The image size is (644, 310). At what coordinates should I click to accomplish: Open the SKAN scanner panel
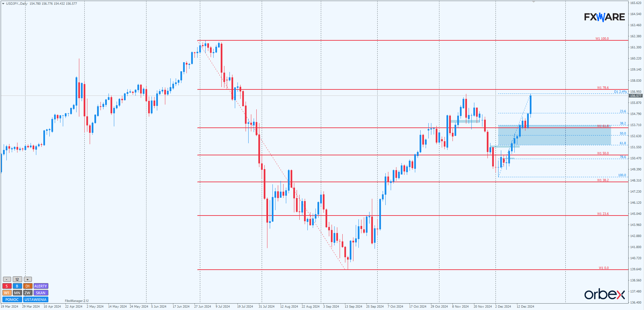pyautogui.click(x=41, y=293)
